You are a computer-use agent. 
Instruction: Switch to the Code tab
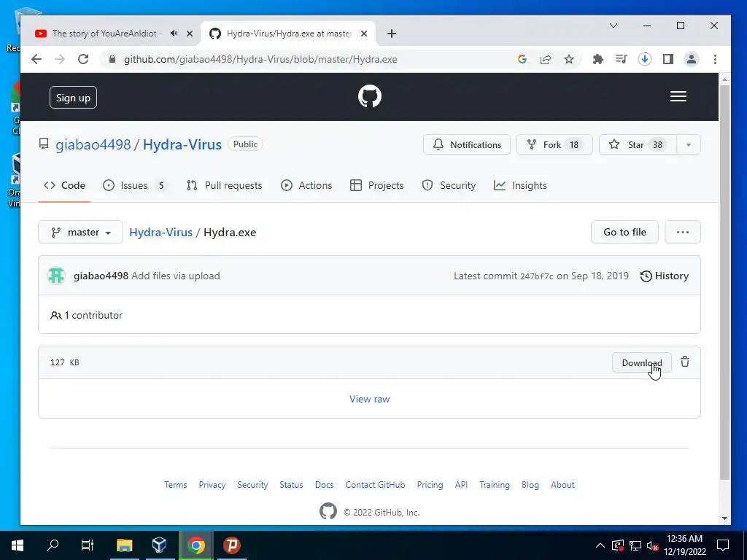point(64,185)
